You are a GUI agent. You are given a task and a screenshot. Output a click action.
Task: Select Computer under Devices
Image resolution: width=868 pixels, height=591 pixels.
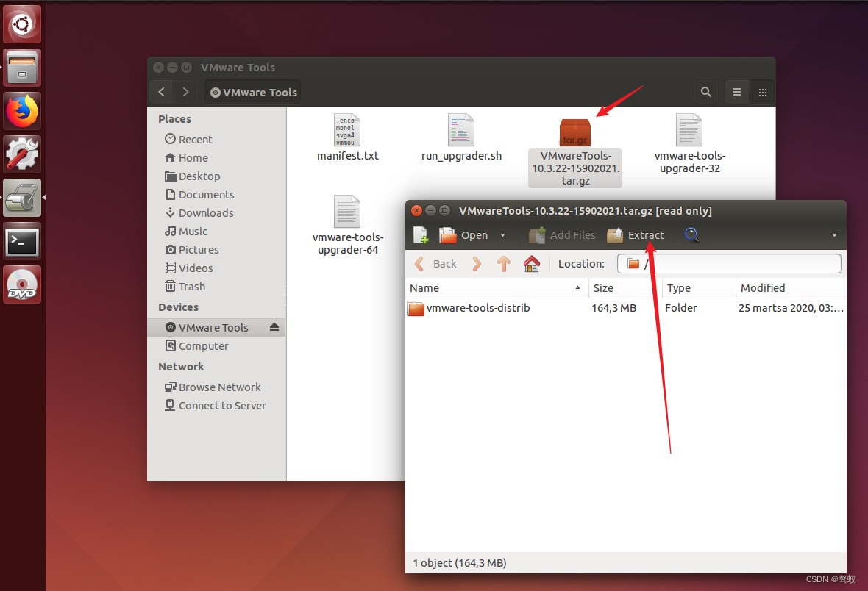click(197, 346)
